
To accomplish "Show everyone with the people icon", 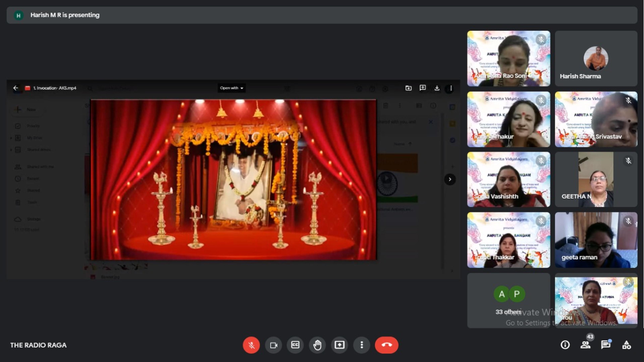I will [585, 345].
